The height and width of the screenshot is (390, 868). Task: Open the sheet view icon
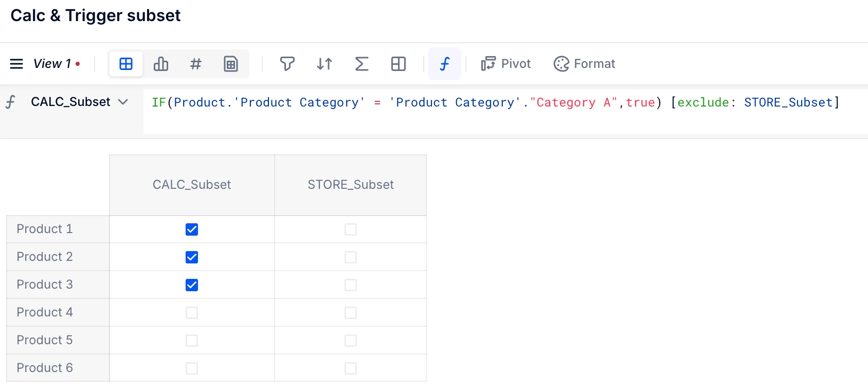pyautogui.click(x=230, y=64)
